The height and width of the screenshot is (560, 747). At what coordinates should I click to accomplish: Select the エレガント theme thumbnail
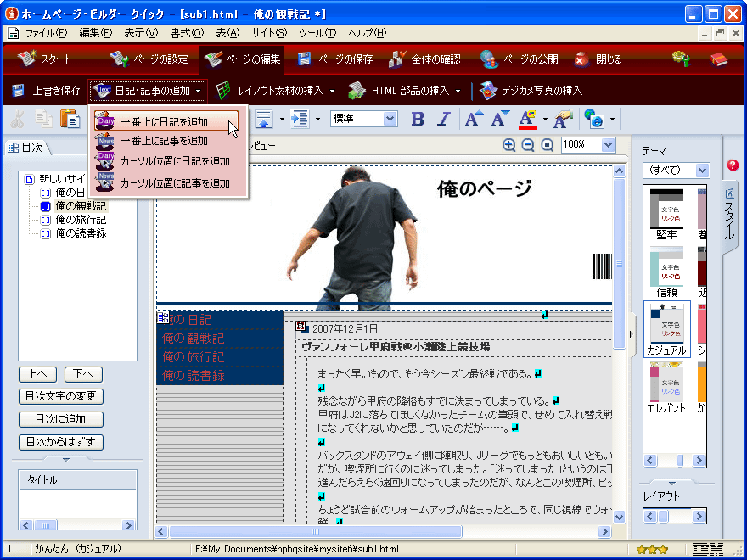(x=666, y=388)
